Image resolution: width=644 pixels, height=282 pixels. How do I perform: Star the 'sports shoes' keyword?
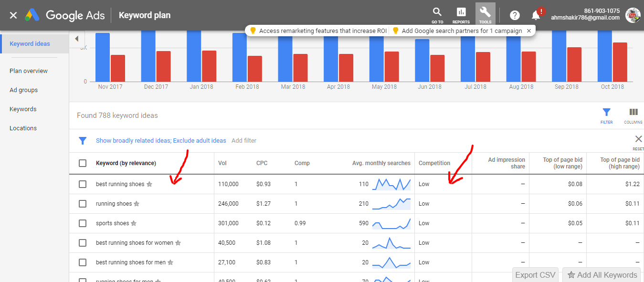[134, 223]
